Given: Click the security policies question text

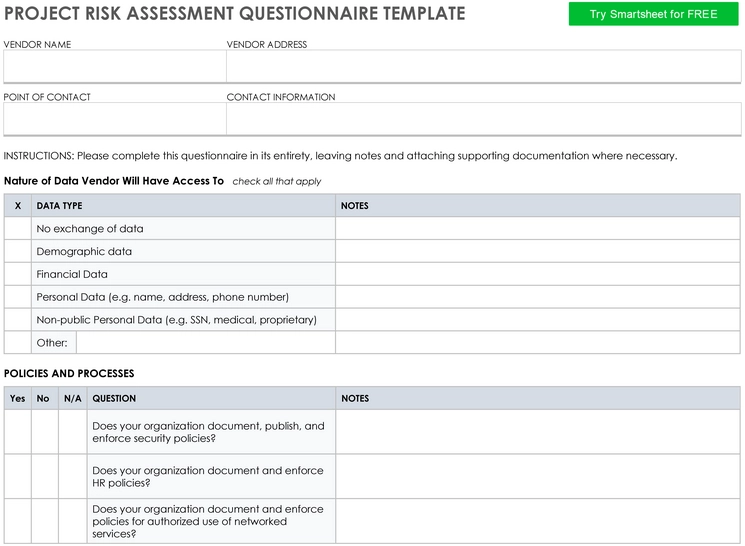Looking at the screenshot, I should click(x=208, y=432).
